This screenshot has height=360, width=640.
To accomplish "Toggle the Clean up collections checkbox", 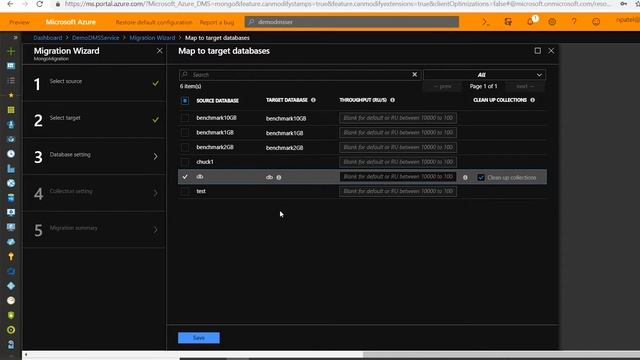I will [x=481, y=178].
